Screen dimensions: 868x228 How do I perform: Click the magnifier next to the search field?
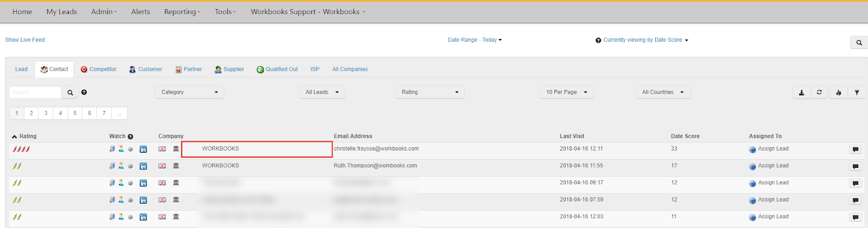click(70, 93)
